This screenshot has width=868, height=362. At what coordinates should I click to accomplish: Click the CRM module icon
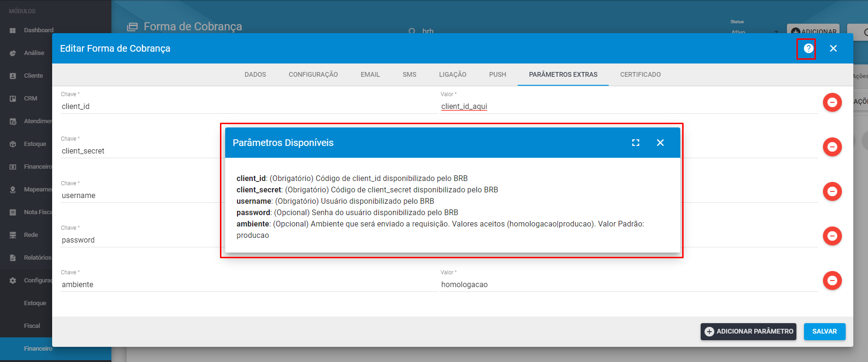coord(13,99)
